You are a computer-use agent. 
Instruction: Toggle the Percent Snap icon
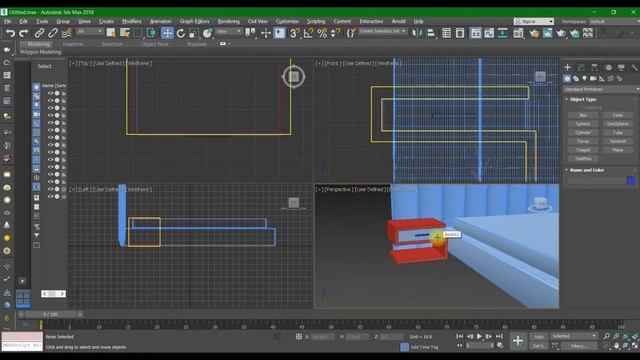click(x=322, y=33)
